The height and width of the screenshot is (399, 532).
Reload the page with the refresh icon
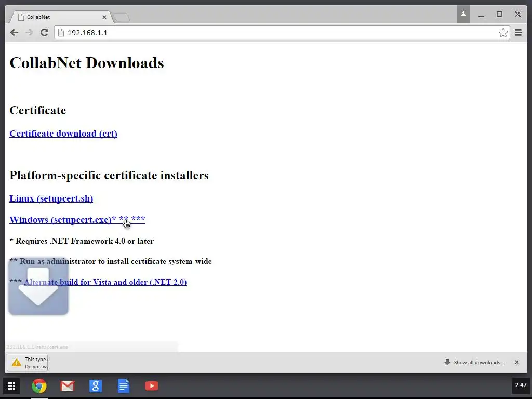pos(45,33)
